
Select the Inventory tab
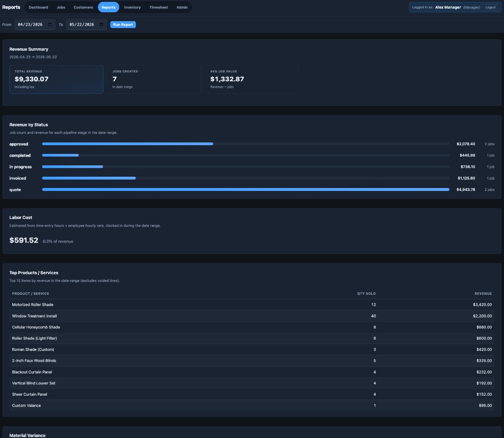132,7
